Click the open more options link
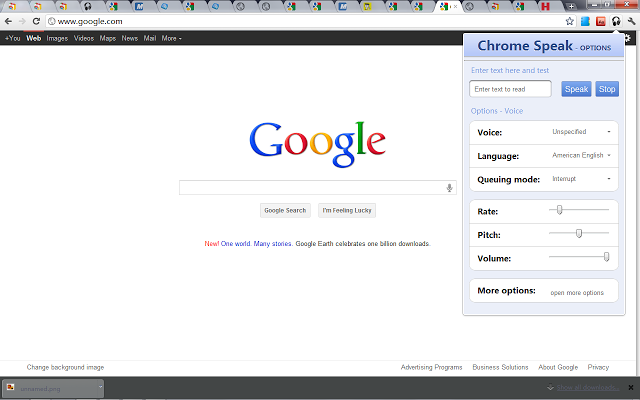 coord(577,293)
